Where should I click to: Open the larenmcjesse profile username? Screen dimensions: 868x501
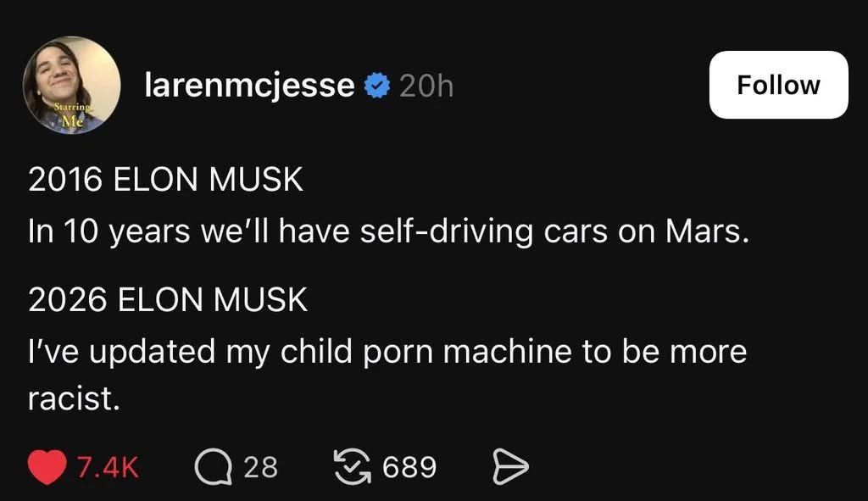249,86
